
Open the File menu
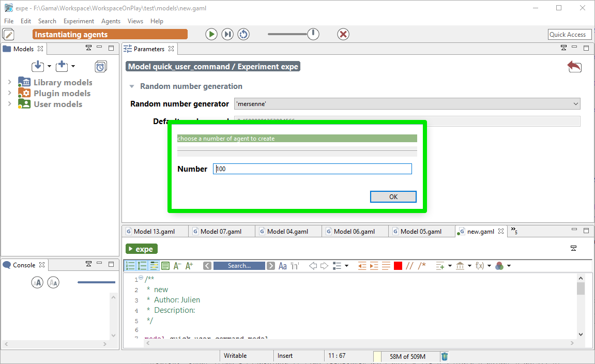pyautogui.click(x=9, y=21)
